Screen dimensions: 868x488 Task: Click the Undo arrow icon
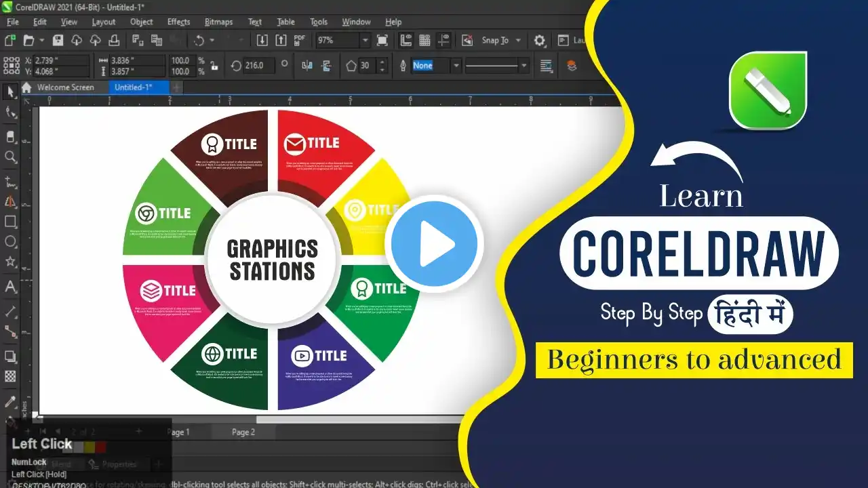tap(198, 41)
